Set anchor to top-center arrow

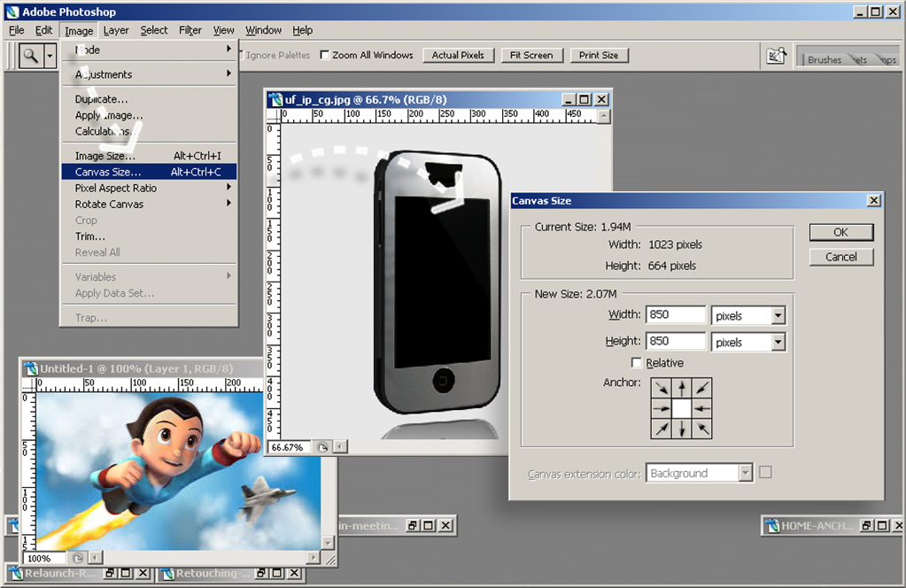pyautogui.click(x=682, y=388)
